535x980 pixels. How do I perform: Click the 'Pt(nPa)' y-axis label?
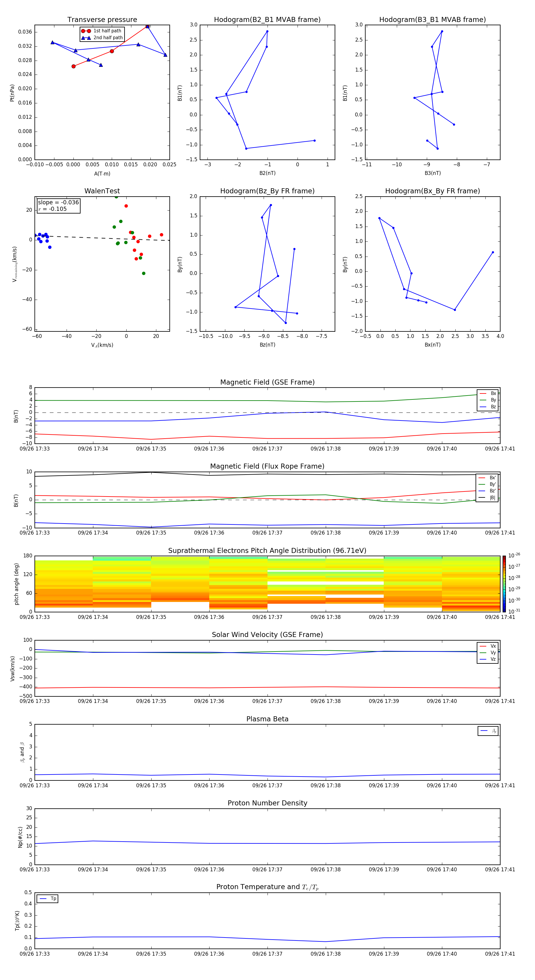[x=12, y=93]
